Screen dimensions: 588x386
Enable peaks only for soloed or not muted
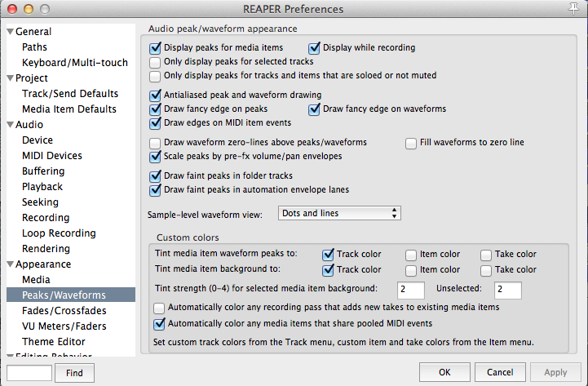[x=155, y=76]
